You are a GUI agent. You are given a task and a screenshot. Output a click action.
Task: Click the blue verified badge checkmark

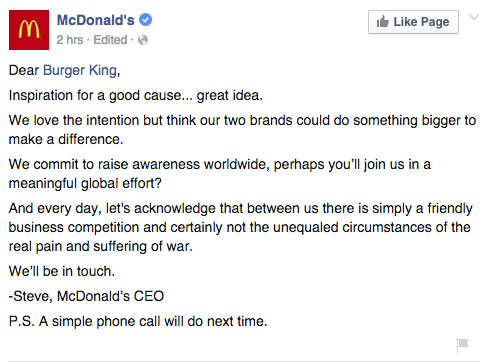(145, 20)
